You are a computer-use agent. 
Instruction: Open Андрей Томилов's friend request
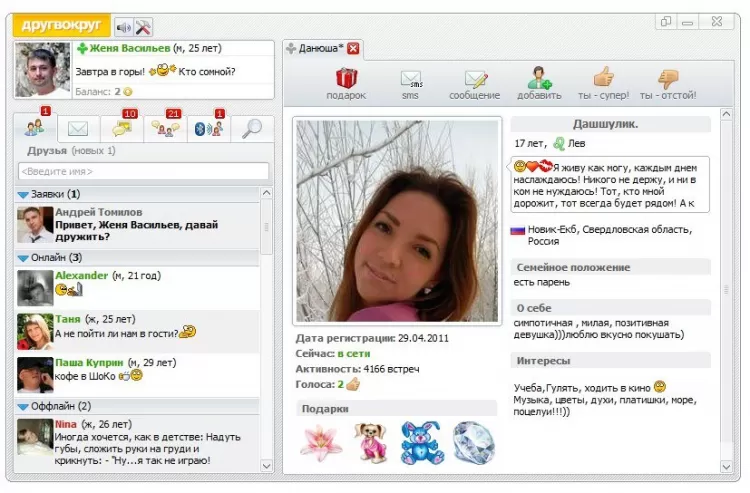pos(138,225)
